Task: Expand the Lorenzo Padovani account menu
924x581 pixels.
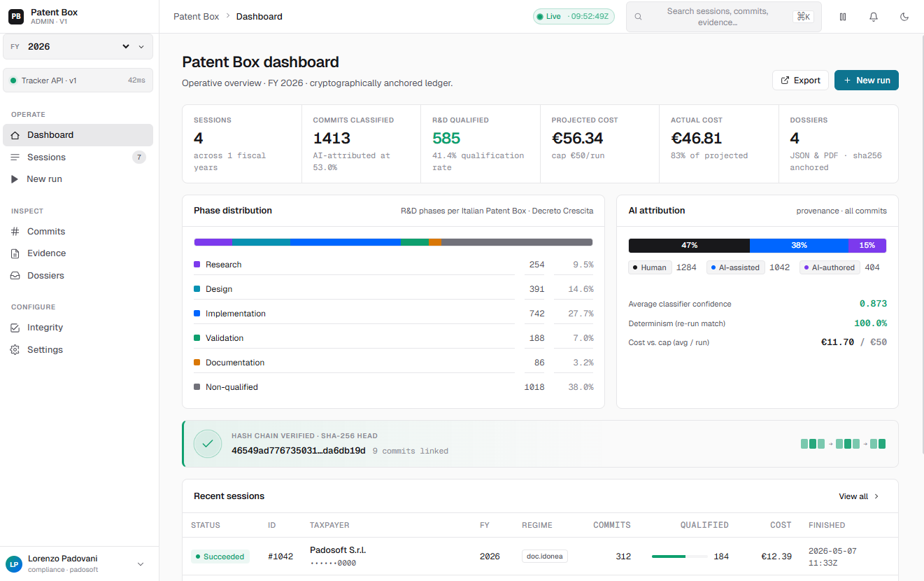Action: click(x=140, y=564)
